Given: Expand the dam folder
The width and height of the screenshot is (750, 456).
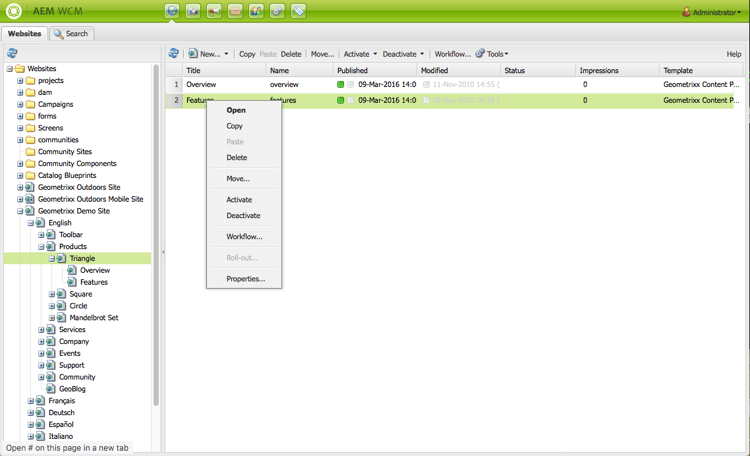Looking at the screenshot, I should (20, 93).
